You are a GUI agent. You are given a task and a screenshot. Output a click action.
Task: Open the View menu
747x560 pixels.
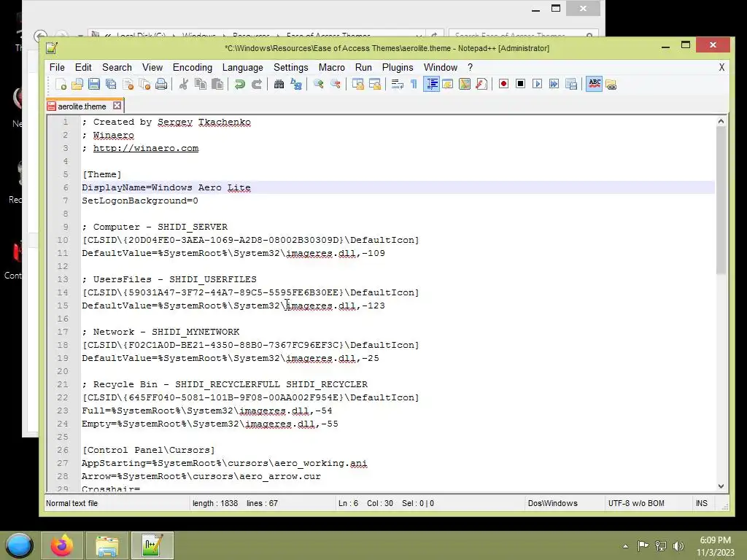[152, 68]
